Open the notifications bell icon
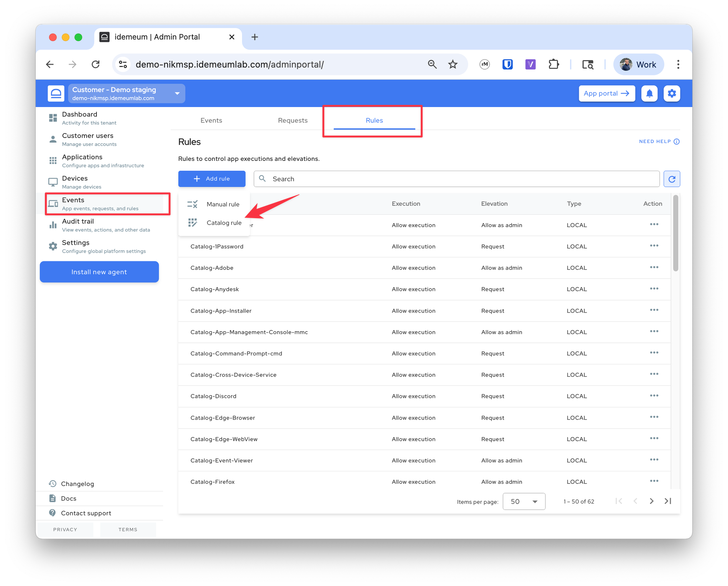The width and height of the screenshot is (728, 586). (x=649, y=94)
